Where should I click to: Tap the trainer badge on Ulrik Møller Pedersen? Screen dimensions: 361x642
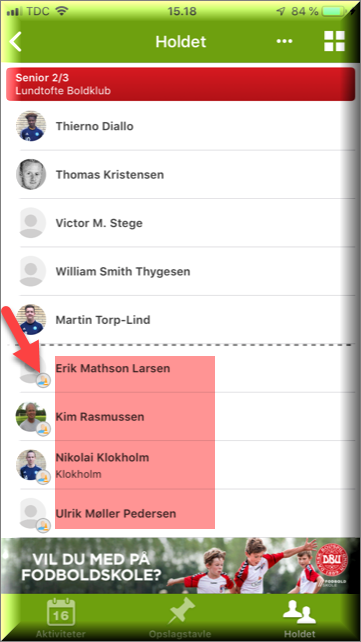pyautogui.click(x=43, y=526)
